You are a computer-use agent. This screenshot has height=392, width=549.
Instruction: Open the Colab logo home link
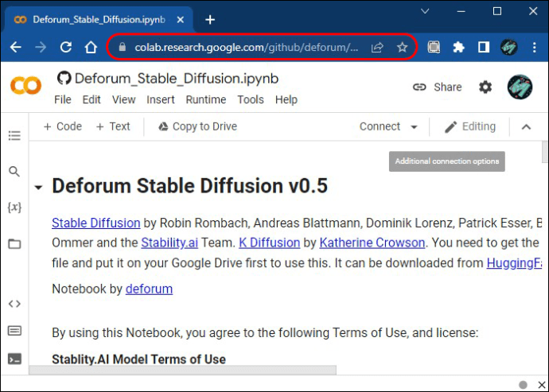(25, 86)
